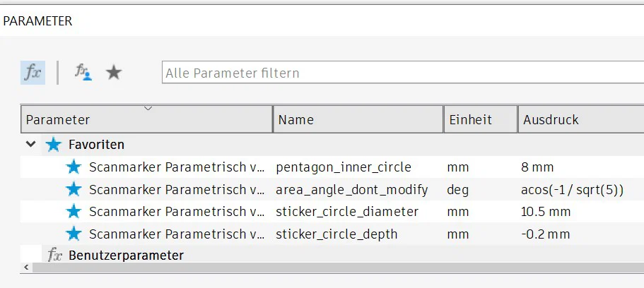Click the Ausdruck column header
The image size is (644, 288).
580,120
